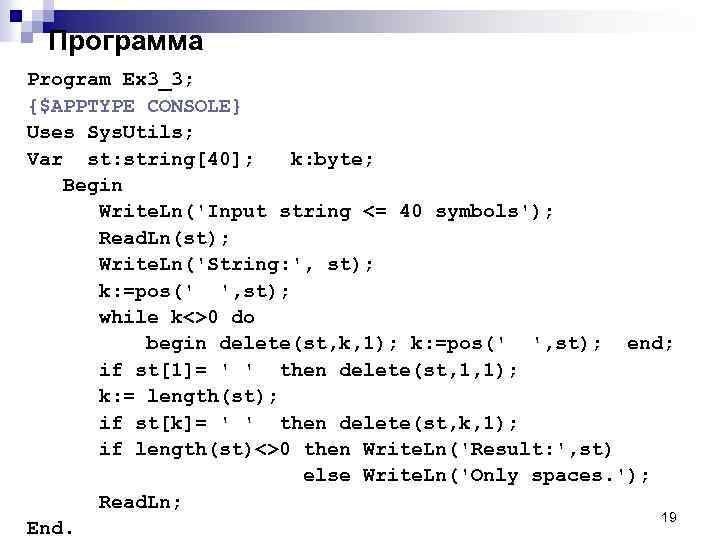Click the final "End." line
Viewport: 720px width, 540px height.
pyautogui.click(x=50, y=527)
